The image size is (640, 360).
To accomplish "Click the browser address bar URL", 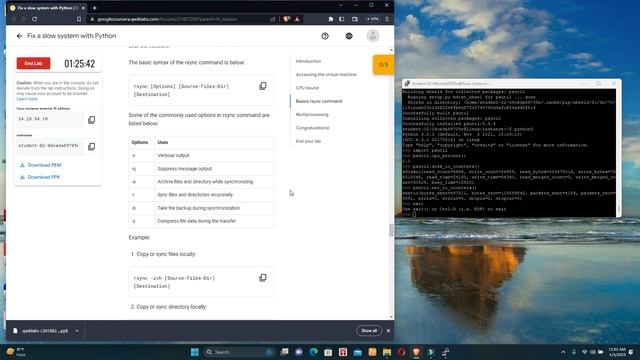I will (x=167, y=19).
